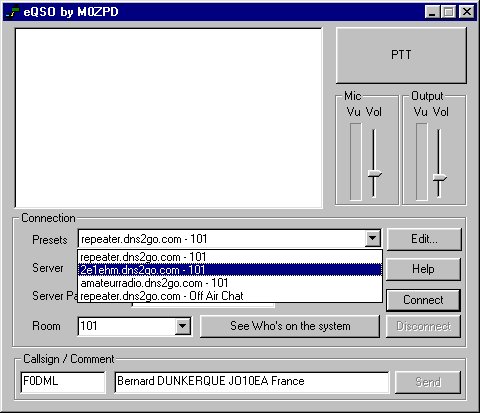Click the Output Vu level meter

pyautogui.click(x=422, y=162)
